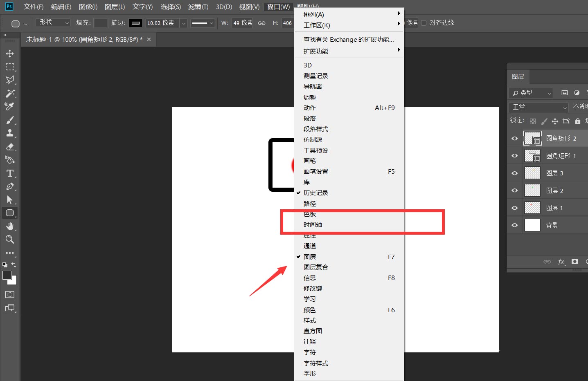Open the 编辑(E) menu
The height and width of the screenshot is (381, 588).
click(x=61, y=7)
